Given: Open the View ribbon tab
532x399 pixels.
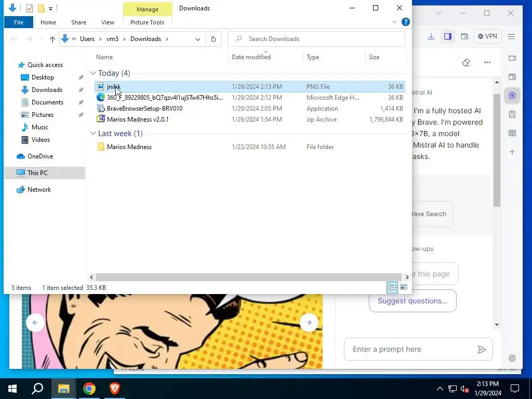Looking at the screenshot, I should pyautogui.click(x=108, y=22).
